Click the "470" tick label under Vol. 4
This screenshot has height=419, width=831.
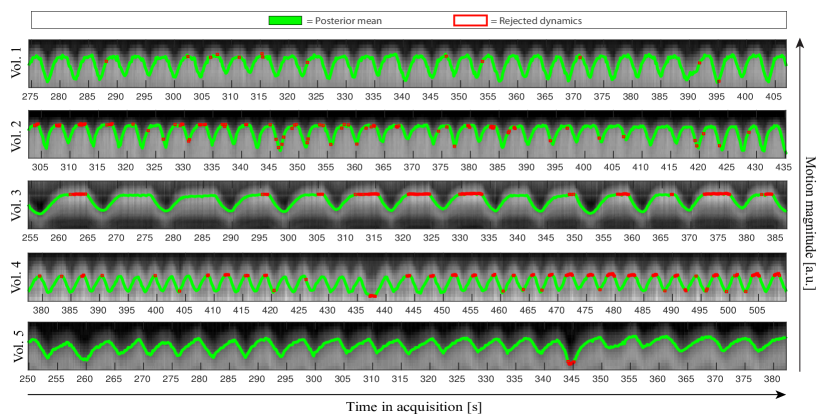point(556,310)
